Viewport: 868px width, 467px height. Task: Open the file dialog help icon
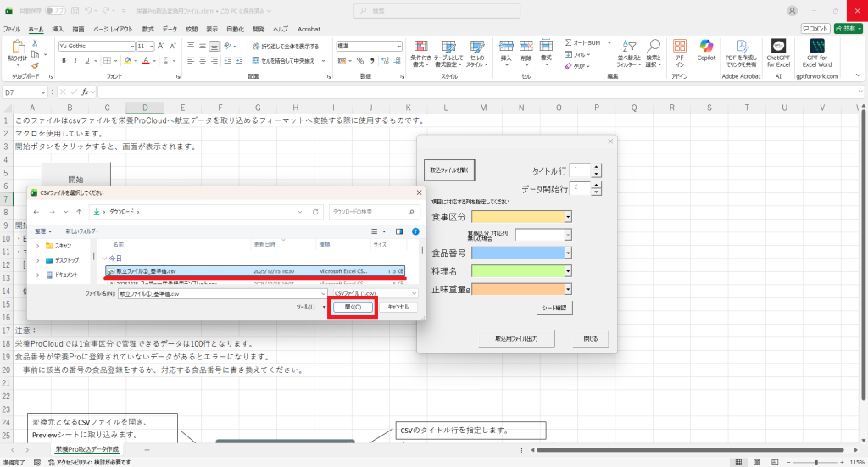click(415, 231)
